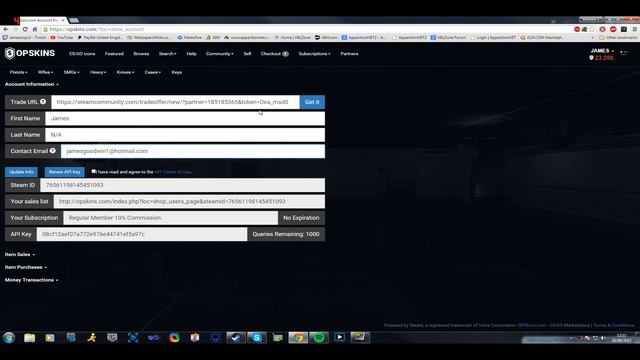The height and width of the screenshot is (360, 640).
Task: Open the Community dropdown
Action: pyautogui.click(x=220, y=53)
